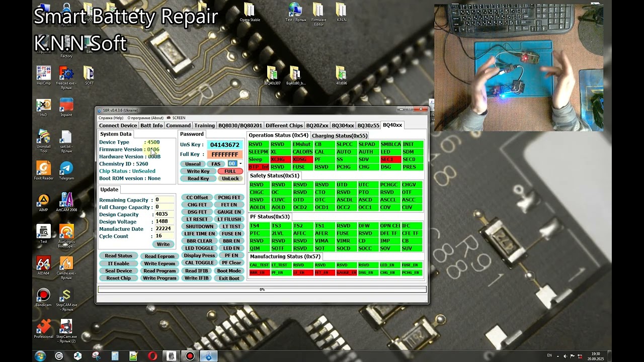
Task: Open the BQ40z307 folder on desktop
Action: click(x=272, y=75)
